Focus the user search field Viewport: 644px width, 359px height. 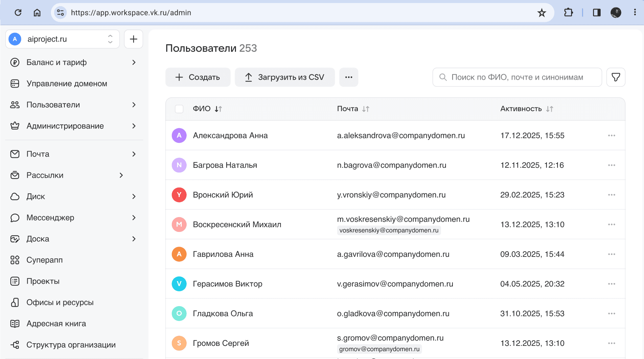point(517,77)
